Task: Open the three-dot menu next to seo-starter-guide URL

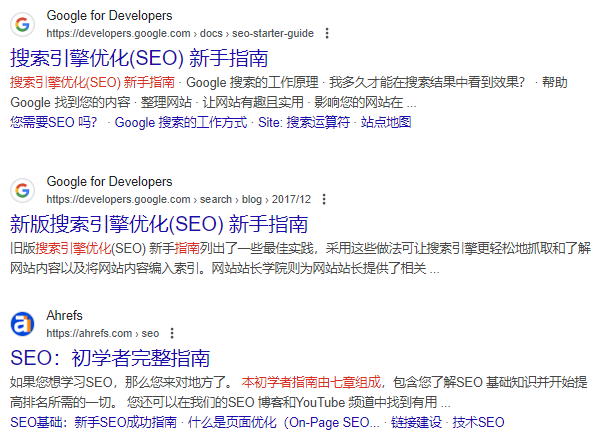Action: [327, 33]
